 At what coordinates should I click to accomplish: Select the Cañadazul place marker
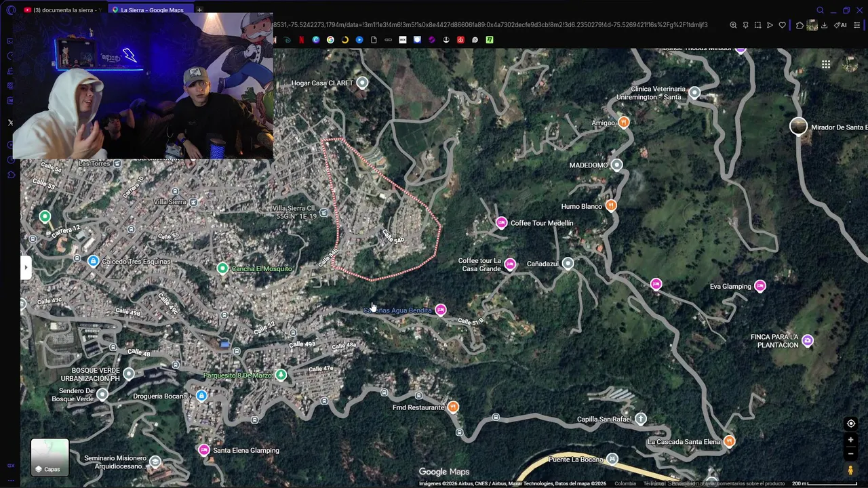click(x=568, y=264)
